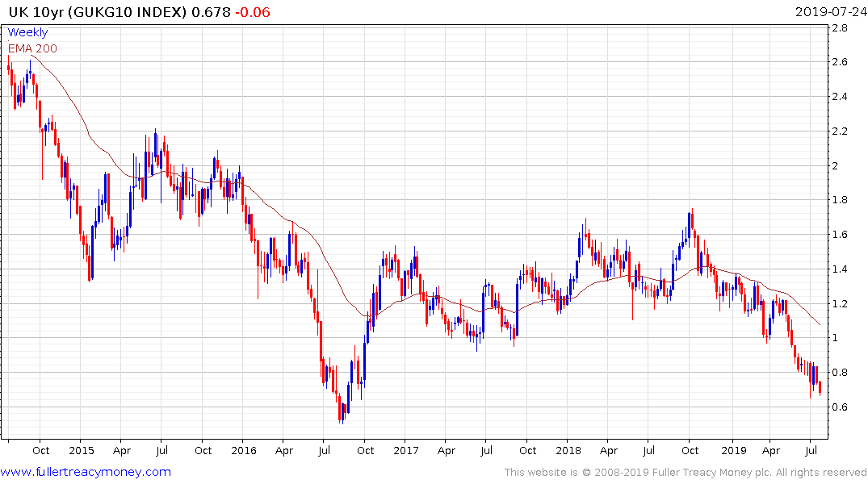Click the 0.6 y-axis label
The width and height of the screenshot is (868, 484).
[x=840, y=407]
